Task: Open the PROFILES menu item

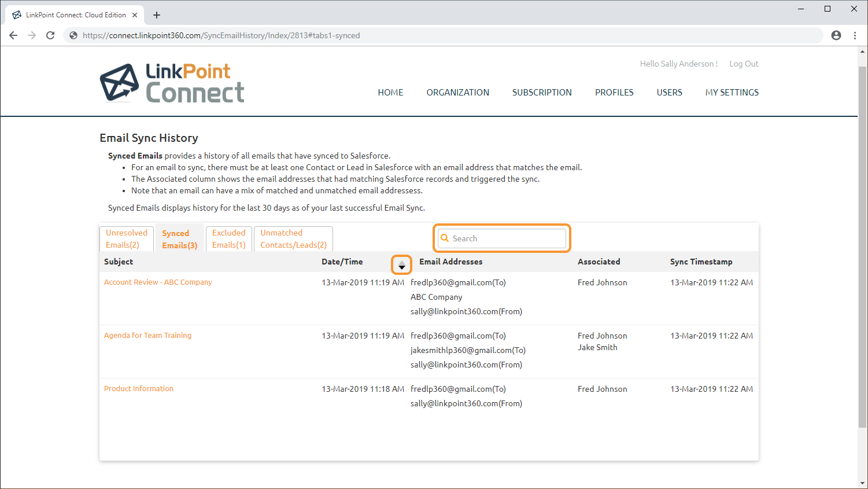Action: coord(614,93)
